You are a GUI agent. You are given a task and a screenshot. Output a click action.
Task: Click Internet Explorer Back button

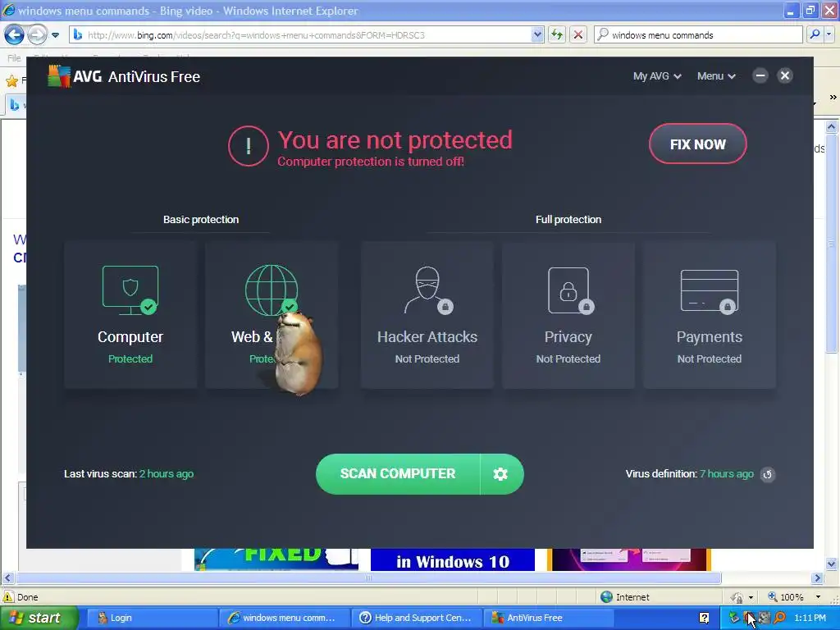pyautogui.click(x=15, y=34)
